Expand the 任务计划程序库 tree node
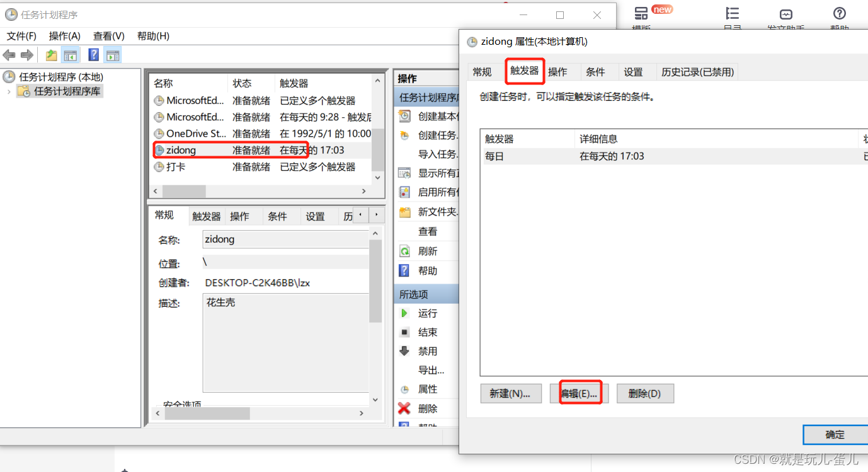 pos(9,91)
